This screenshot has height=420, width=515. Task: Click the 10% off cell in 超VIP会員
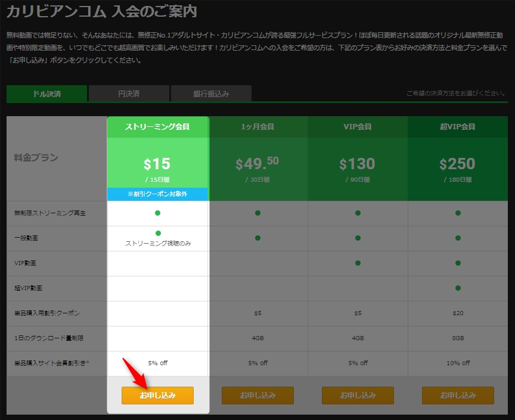[x=458, y=363]
